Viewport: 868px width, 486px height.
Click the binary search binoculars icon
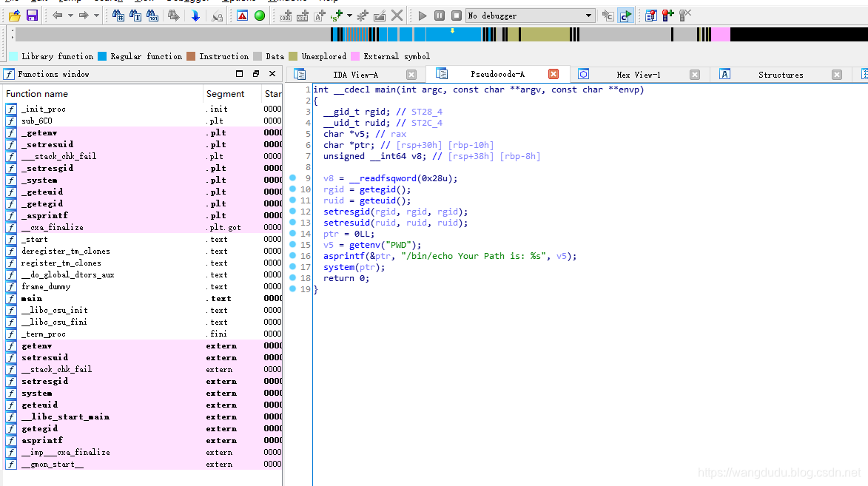point(152,16)
